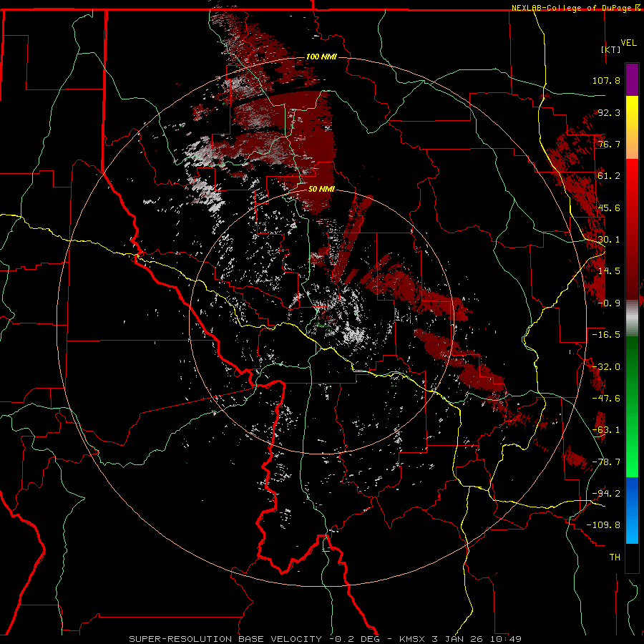Click the 50 NMI range ring label
644x644 pixels.
(x=321, y=189)
